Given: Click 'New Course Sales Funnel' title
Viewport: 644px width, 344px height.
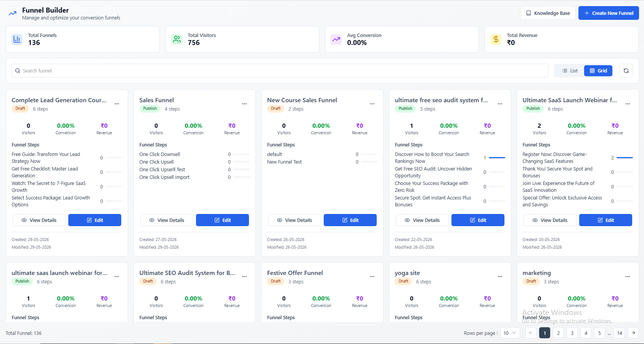Looking at the screenshot, I should pyautogui.click(x=302, y=100).
